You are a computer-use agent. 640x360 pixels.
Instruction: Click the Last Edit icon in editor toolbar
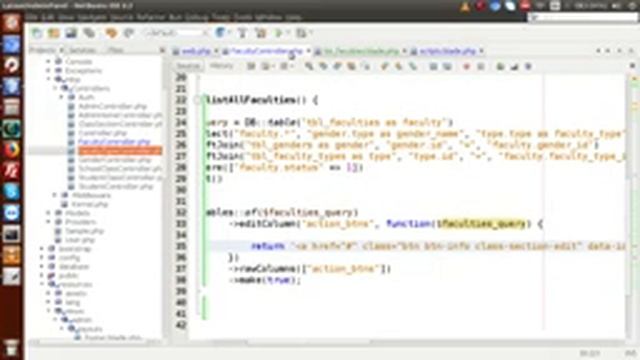point(251,66)
